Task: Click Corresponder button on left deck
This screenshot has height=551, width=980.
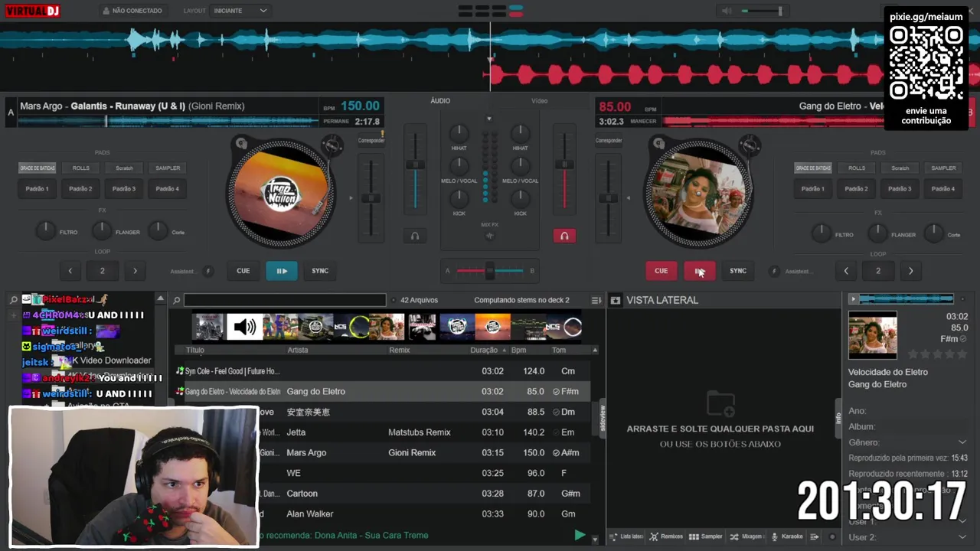Action: click(x=371, y=140)
